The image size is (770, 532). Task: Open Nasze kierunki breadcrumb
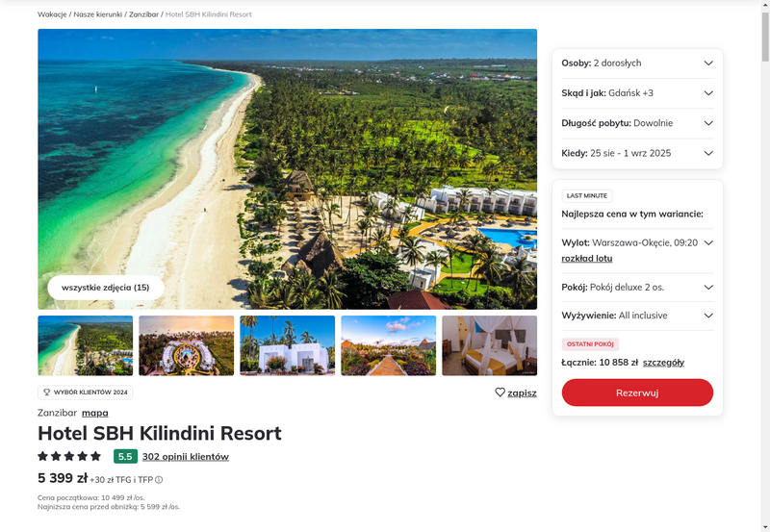coord(98,14)
